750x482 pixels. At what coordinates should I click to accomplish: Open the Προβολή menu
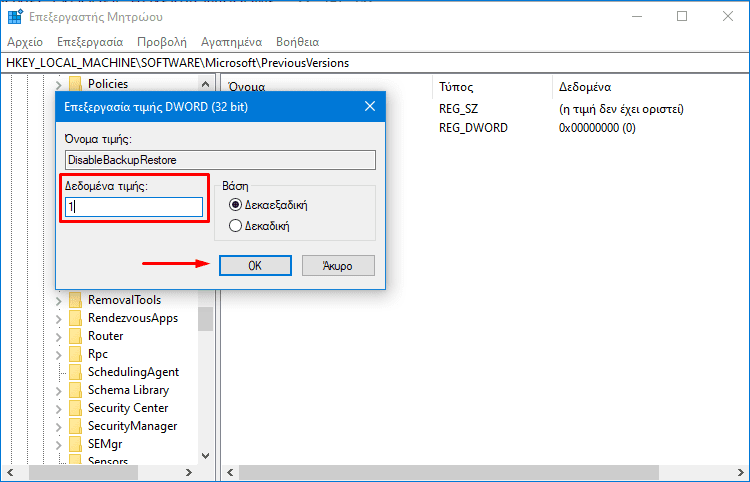[x=162, y=42]
